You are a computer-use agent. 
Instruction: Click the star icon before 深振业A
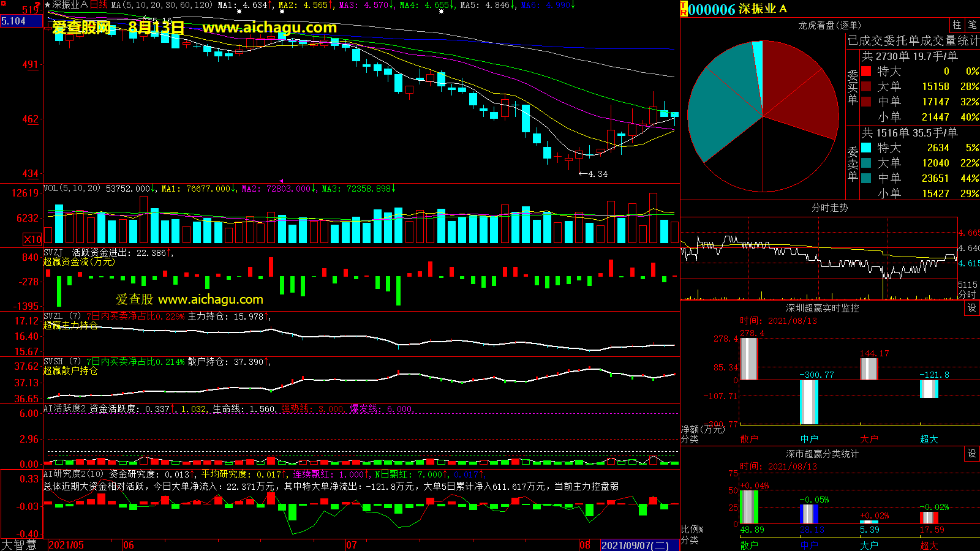click(48, 5)
